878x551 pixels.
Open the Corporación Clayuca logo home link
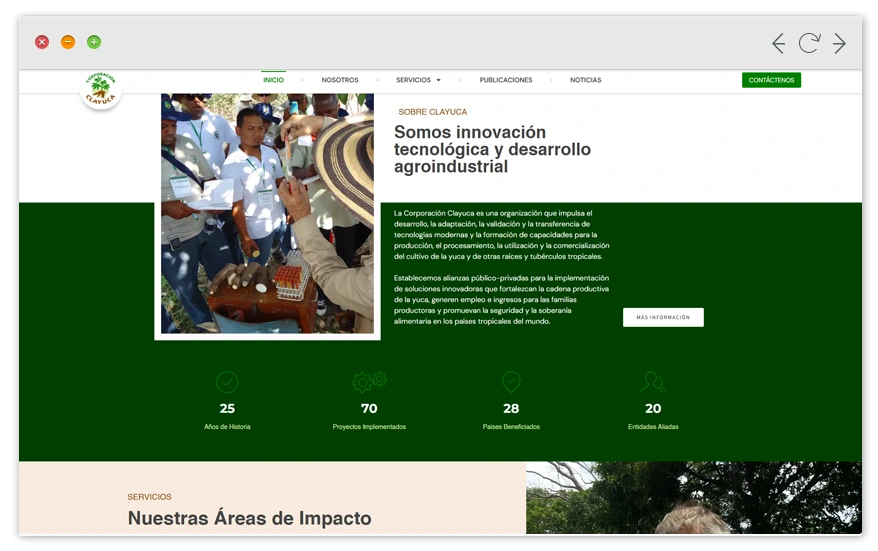(101, 89)
